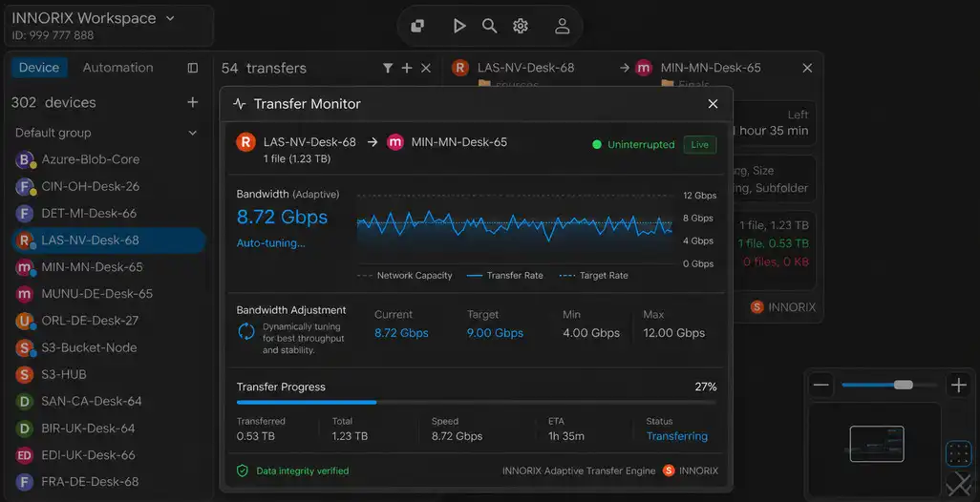Viewport: 980px width, 502px height.
Task: Open settings gear in top toolbar
Action: (x=520, y=26)
